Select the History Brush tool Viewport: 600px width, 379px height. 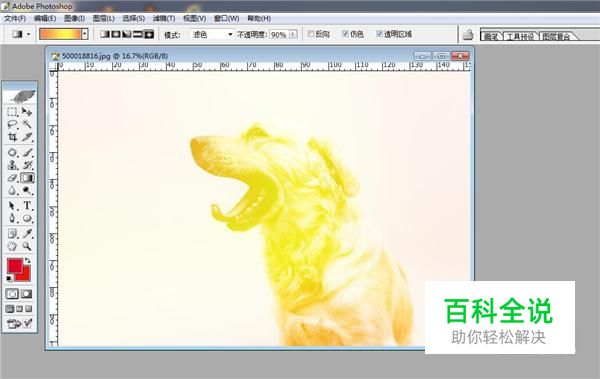[27, 165]
